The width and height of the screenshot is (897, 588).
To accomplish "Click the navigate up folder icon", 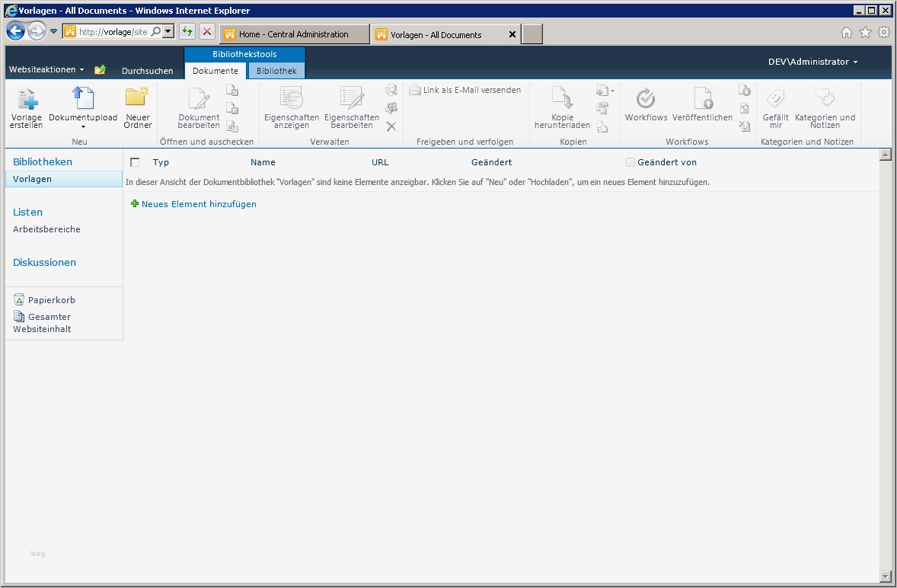I will pos(100,70).
